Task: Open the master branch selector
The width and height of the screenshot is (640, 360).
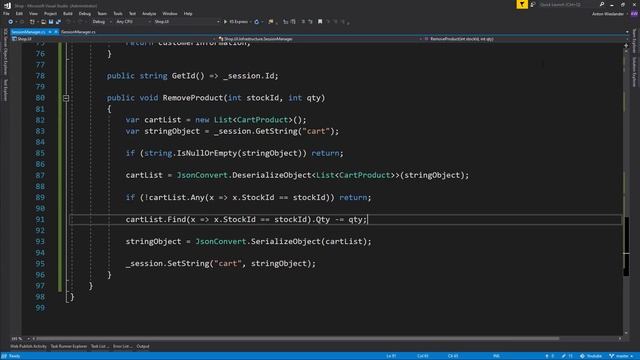Action: (621, 356)
